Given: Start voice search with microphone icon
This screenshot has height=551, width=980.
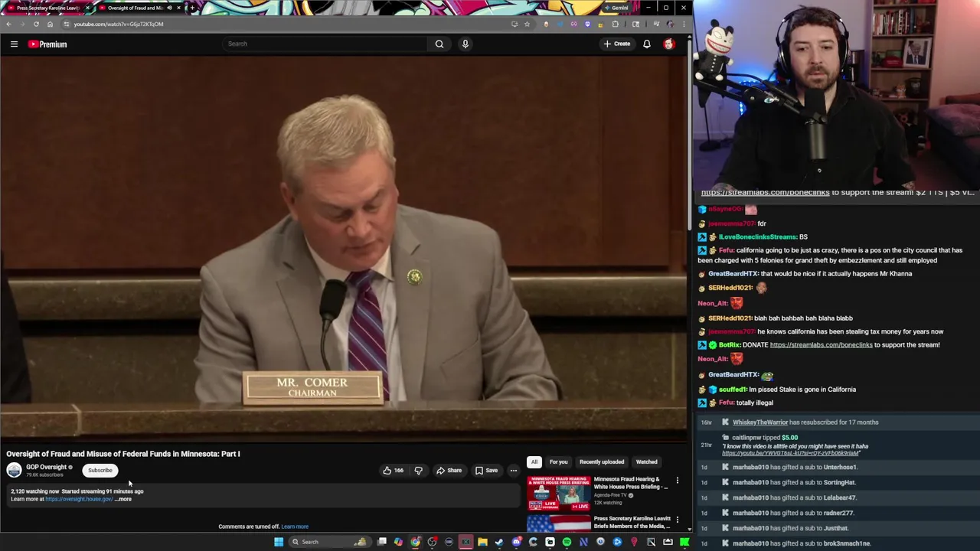Looking at the screenshot, I should click(x=465, y=44).
